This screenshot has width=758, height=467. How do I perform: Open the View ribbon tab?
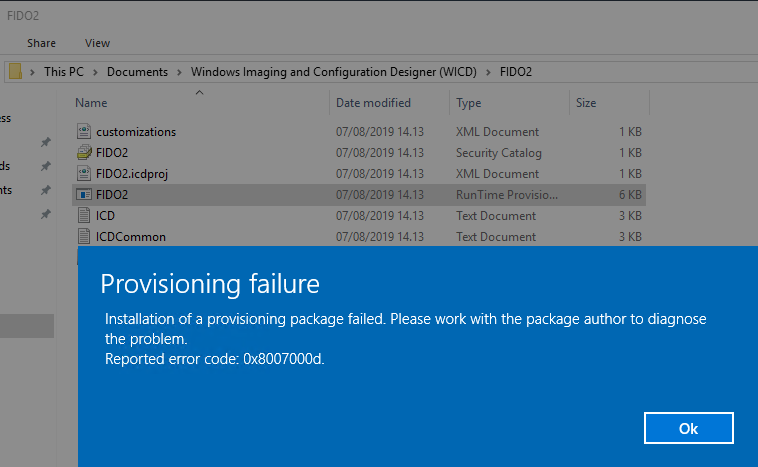97,43
